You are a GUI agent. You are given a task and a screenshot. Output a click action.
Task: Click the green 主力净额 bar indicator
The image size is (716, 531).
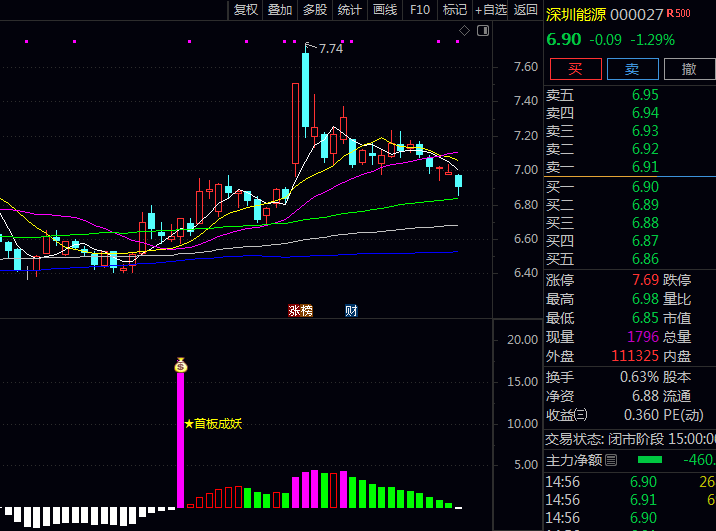650,460
